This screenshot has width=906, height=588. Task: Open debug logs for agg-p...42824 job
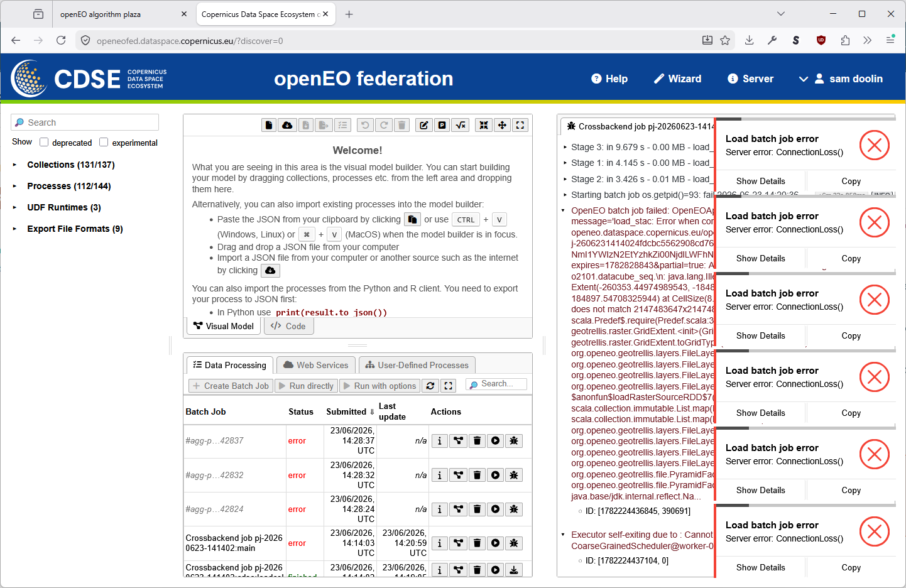pyautogui.click(x=514, y=509)
